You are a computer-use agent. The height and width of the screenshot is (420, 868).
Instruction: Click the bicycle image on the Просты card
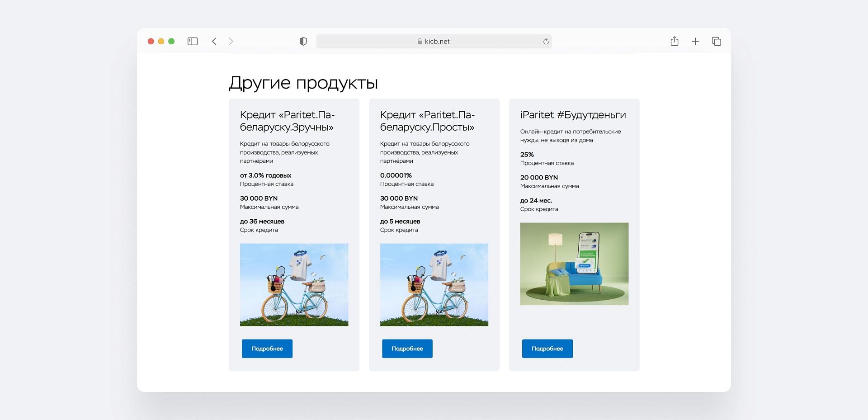[x=434, y=284]
